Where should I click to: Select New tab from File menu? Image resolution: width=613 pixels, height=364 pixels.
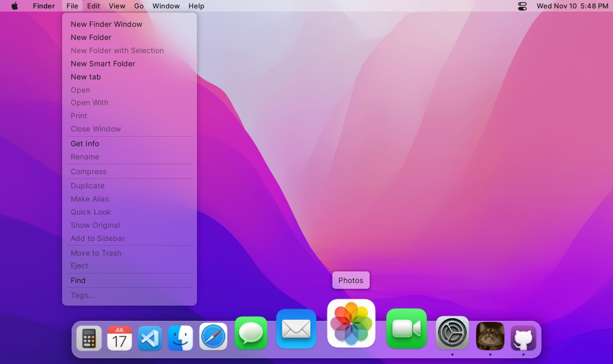(x=130, y=77)
